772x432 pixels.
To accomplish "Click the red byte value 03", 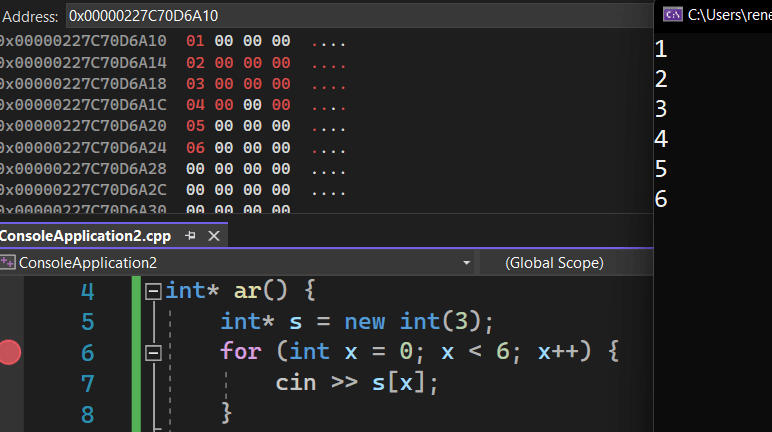I will click(195, 84).
